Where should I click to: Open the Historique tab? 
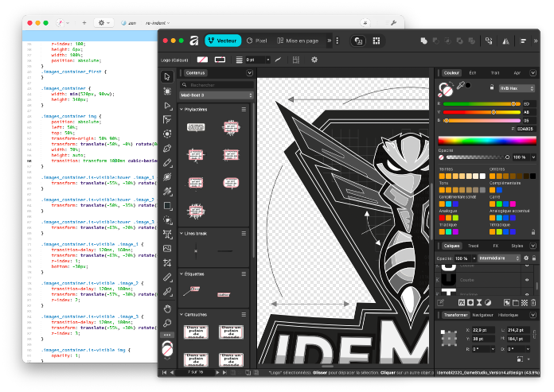tap(508, 315)
